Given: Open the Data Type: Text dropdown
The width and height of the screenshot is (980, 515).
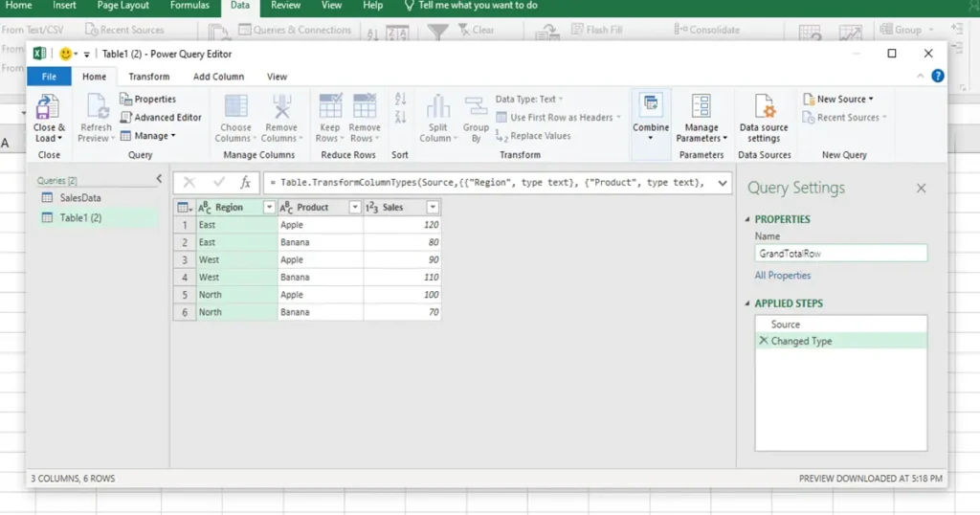Looking at the screenshot, I should point(530,99).
